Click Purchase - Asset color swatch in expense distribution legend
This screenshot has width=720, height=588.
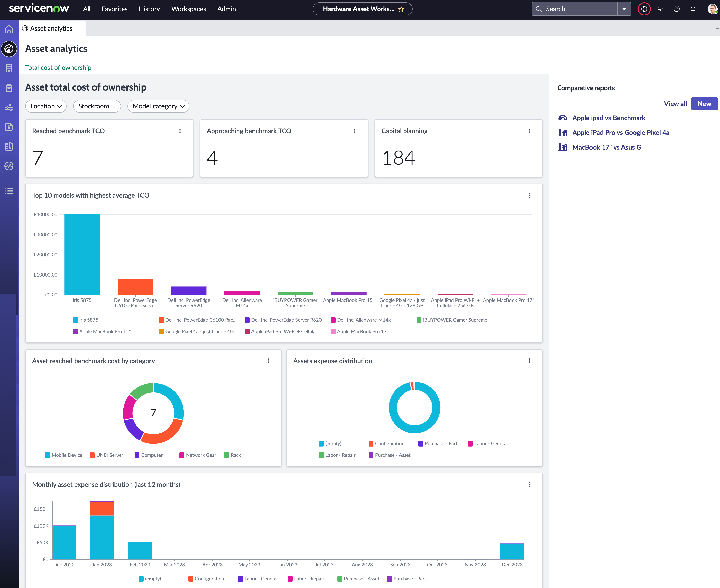tap(371, 455)
